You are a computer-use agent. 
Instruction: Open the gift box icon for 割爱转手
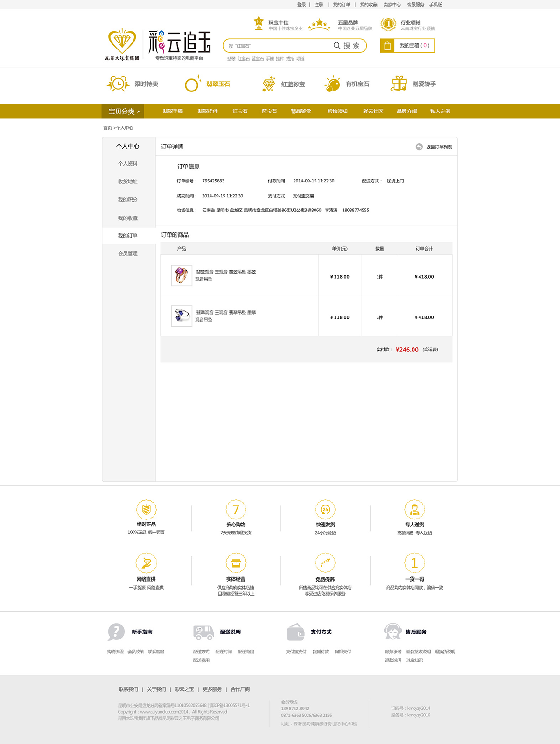pos(399,84)
